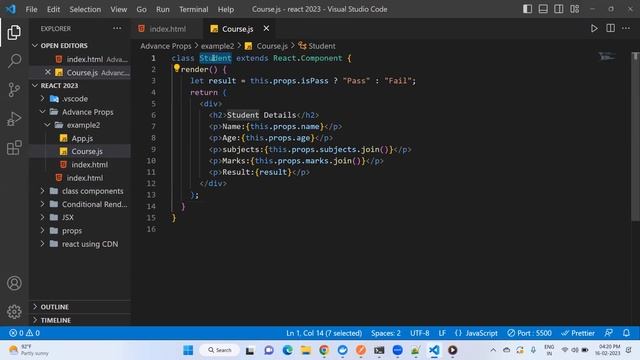Click the editor vertical scrollbar

coord(635,137)
